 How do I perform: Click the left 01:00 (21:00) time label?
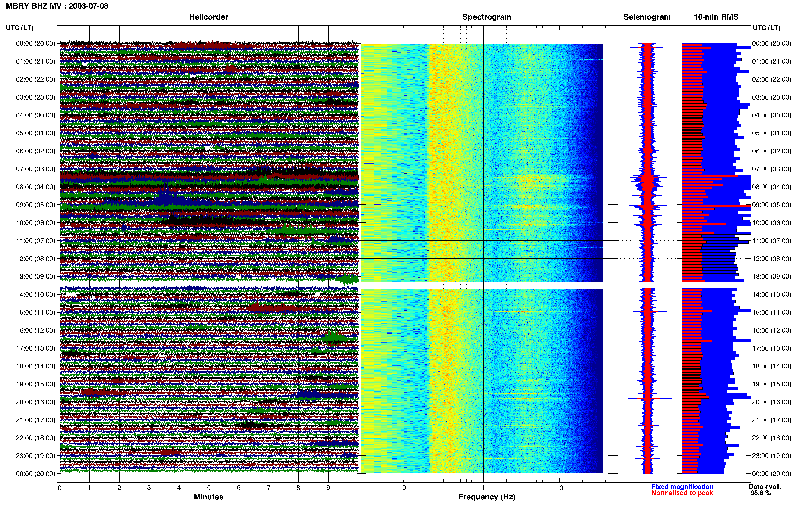tap(36, 61)
